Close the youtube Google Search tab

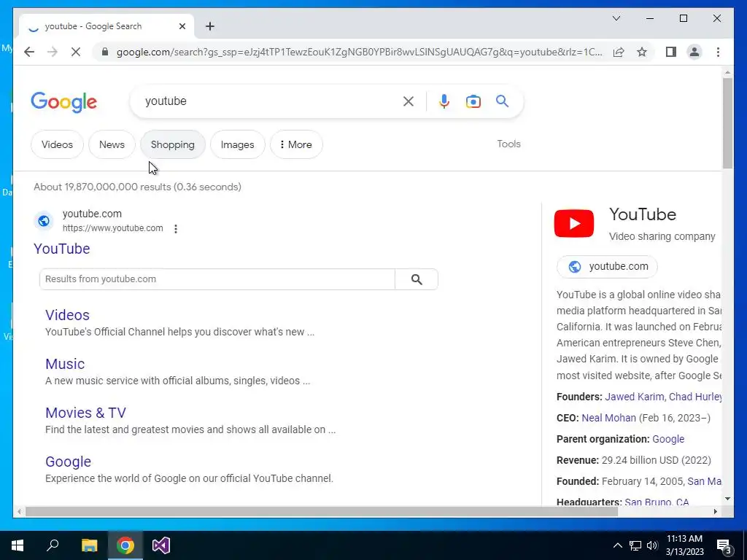tap(182, 26)
